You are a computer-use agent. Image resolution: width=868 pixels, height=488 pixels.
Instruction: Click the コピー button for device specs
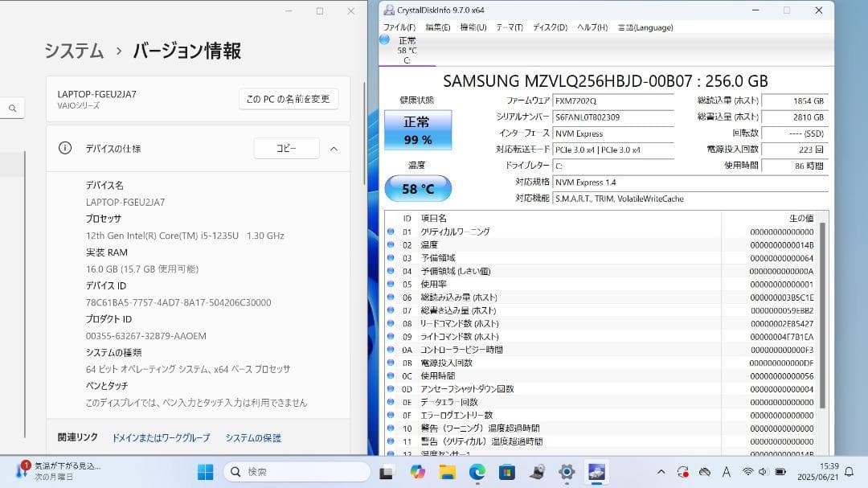pos(286,148)
